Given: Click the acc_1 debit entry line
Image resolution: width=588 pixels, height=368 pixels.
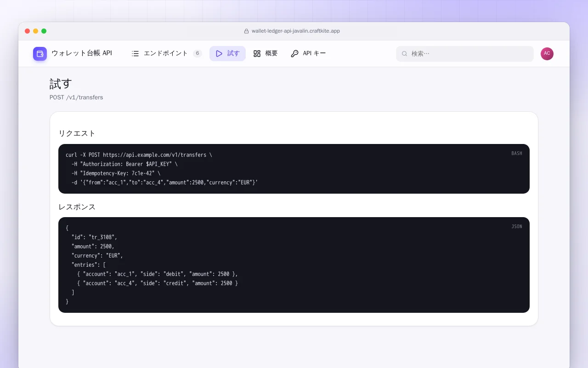Looking at the screenshot, I should click(158, 274).
